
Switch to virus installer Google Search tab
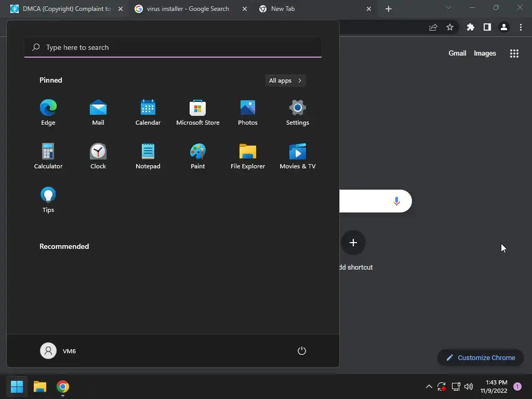188,9
